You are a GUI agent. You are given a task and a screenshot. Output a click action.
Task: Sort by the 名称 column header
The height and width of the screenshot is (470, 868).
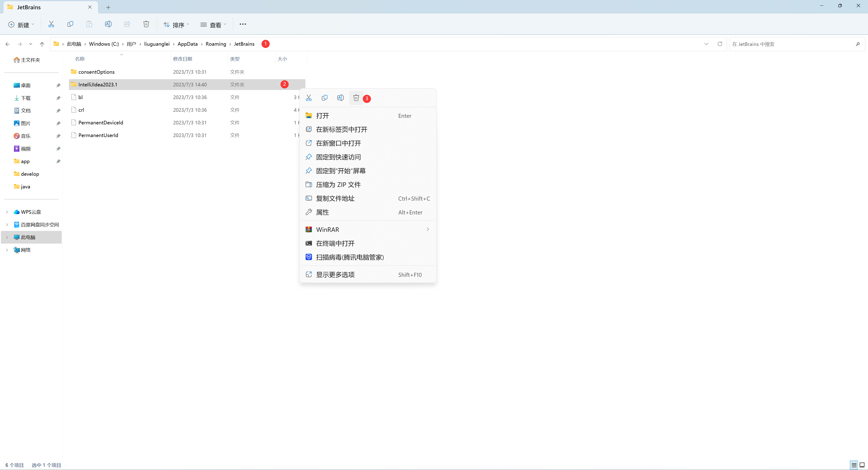click(80, 59)
